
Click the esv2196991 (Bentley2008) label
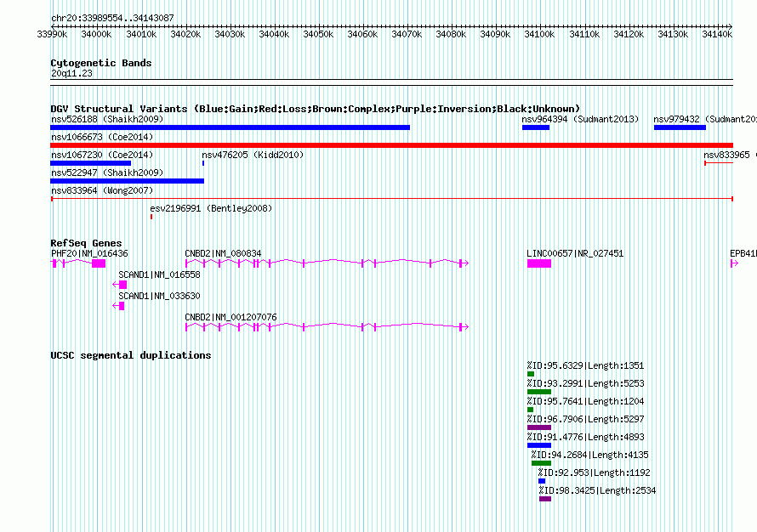(211, 208)
